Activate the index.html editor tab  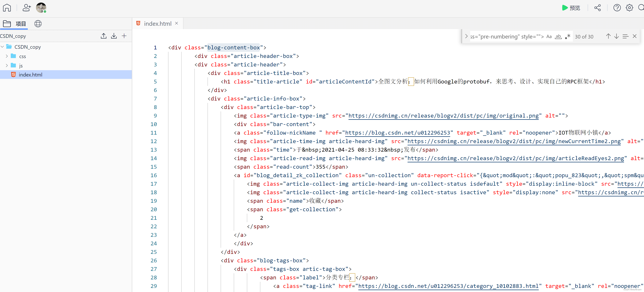point(158,24)
